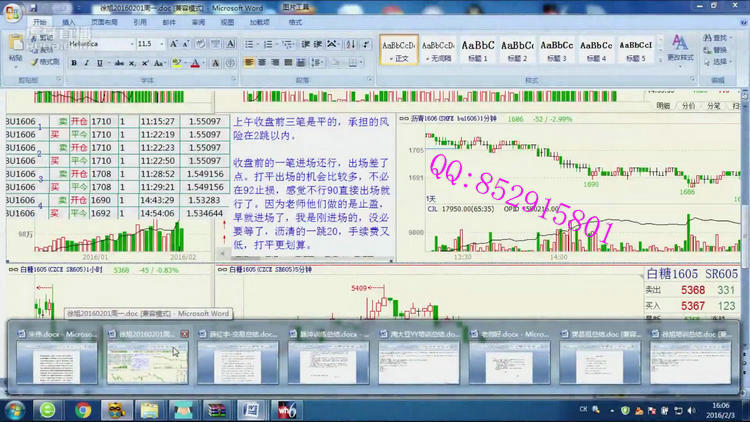Click the Windows Start button
Viewport: 750px width, 422px height.
click(15, 410)
